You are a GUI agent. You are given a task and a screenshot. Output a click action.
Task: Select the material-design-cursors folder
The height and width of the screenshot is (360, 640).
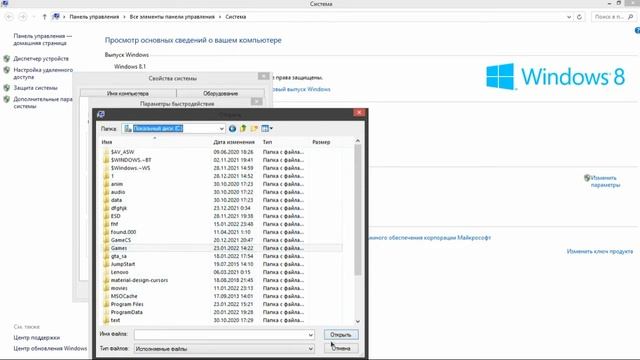pos(139,280)
